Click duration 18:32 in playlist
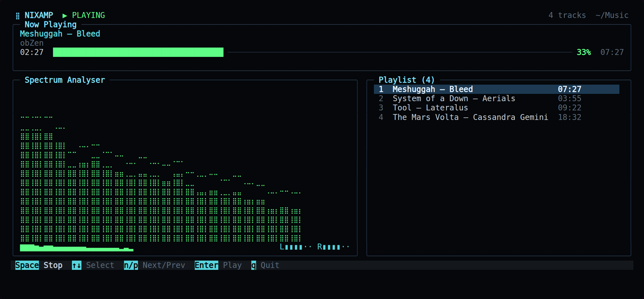Image resolution: width=644 pixels, height=299 pixels. point(570,117)
